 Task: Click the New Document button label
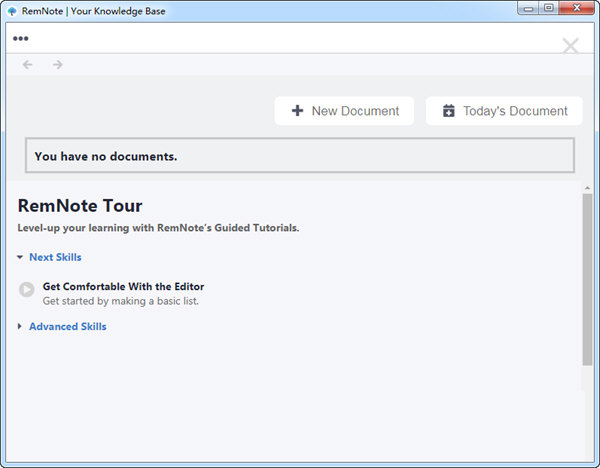coord(355,111)
